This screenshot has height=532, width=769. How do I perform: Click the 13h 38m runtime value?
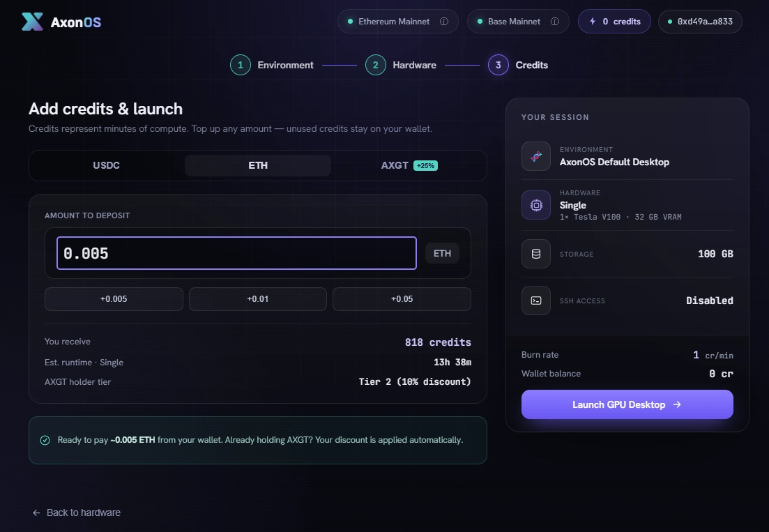[x=452, y=363]
